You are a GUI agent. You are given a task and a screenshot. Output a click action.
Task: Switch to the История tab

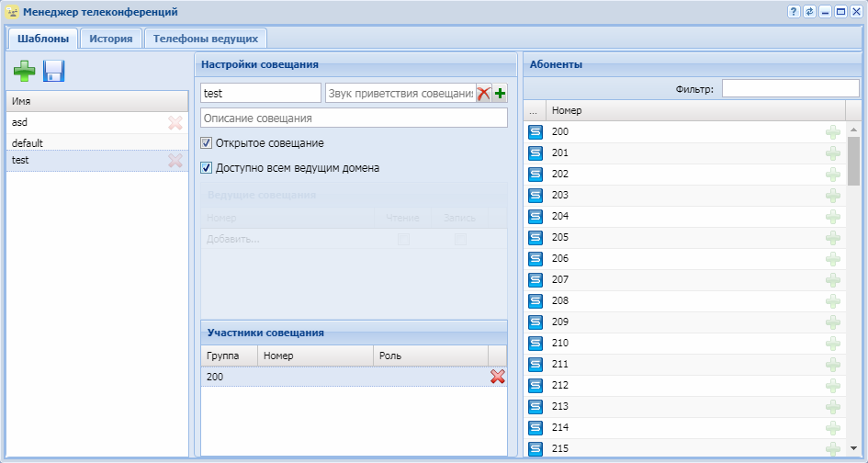(110, 39)
